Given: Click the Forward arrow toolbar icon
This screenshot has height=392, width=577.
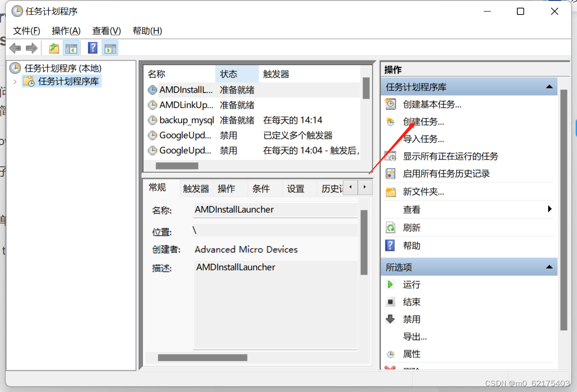Looking at the screenshot, I should tap(32, 48).
